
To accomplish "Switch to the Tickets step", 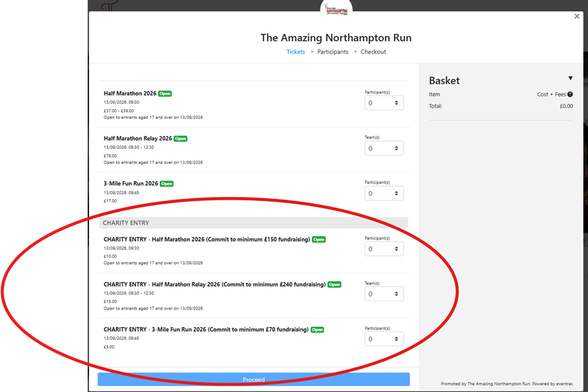I will click(x=296, y=52).
